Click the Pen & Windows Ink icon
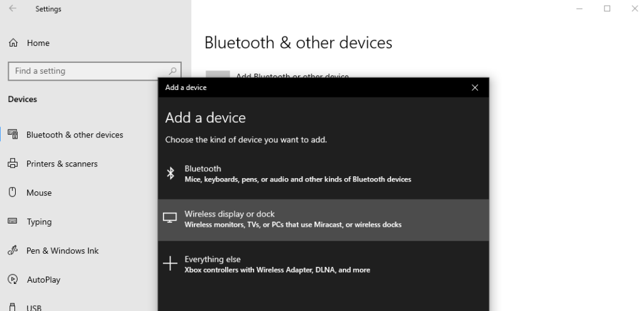The width and height of the screenshot is (644, 311). pyautogui.click(x=13, y=250)
